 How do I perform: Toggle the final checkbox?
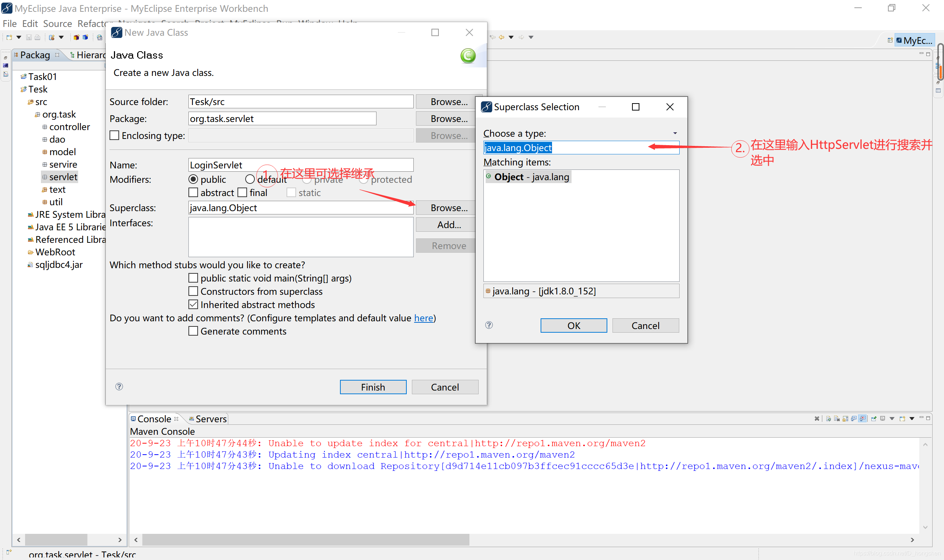pyautogui.click(x=242, y=192)
